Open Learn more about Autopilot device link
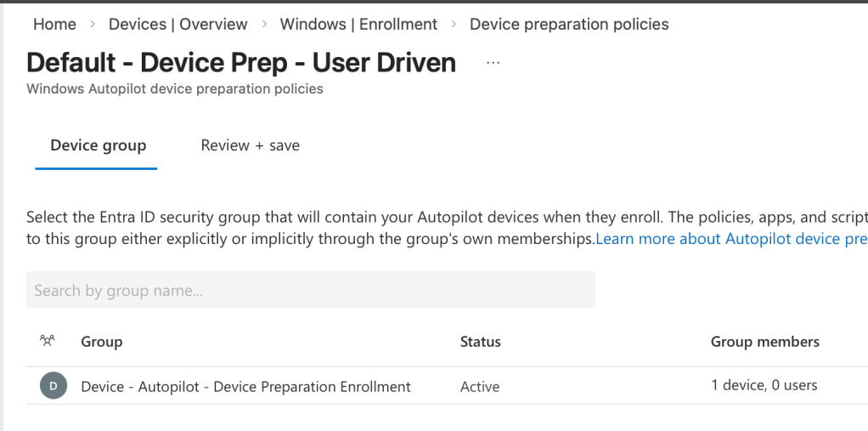Image resolution: width=868 pixels, height=431 pixels. [x=730, y=239]
